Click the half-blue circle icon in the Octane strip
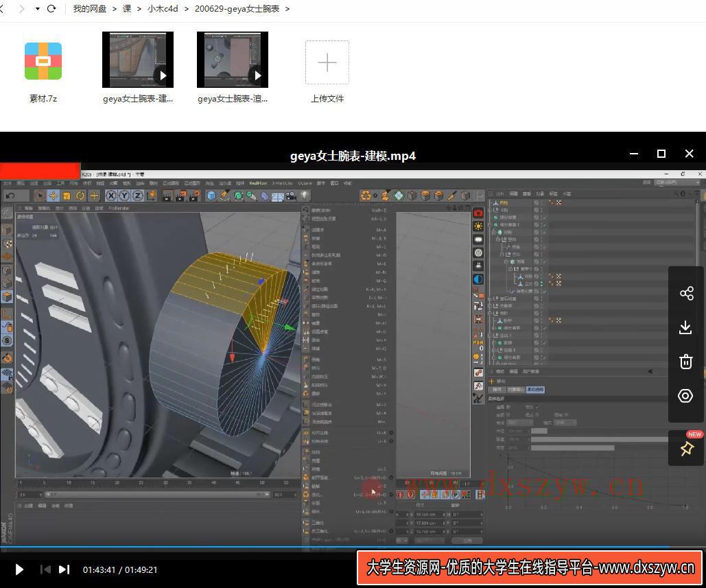 [x=478, y=279]
